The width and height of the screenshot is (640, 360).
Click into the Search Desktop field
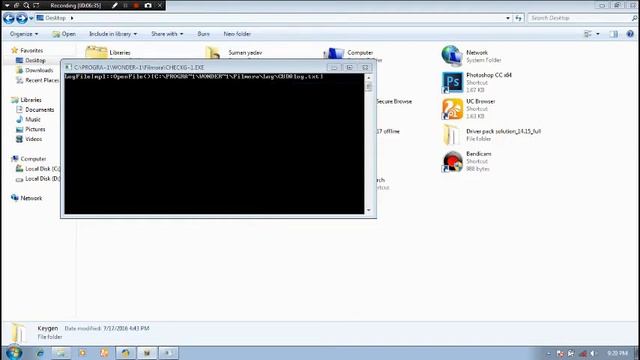[580, 18]
